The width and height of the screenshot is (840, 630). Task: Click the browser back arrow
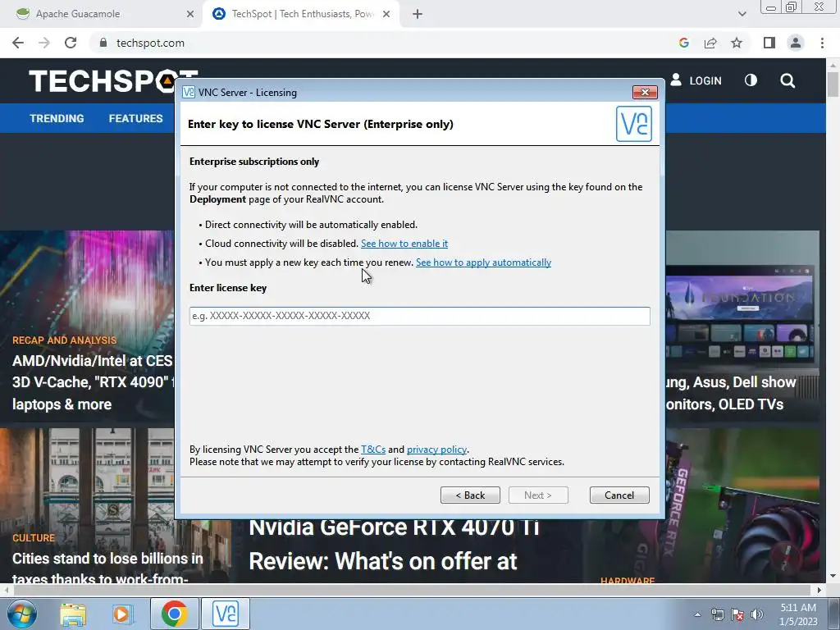click(x=18, y=43)
